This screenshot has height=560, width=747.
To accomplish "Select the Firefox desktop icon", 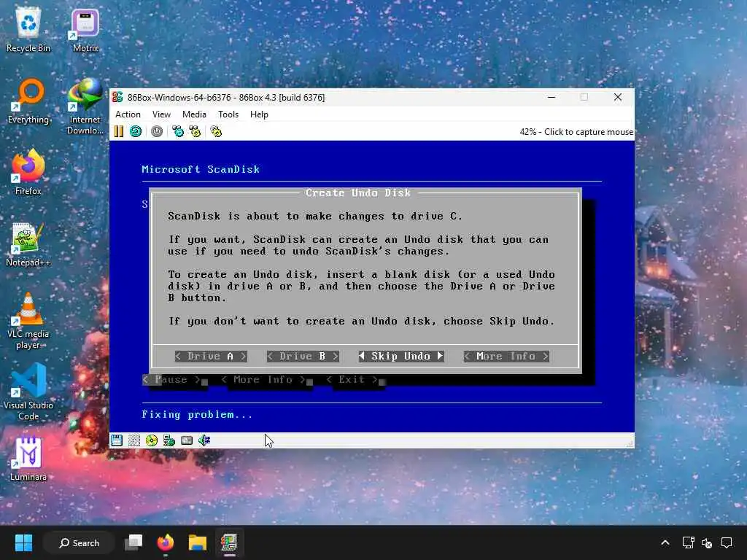I will click(28, 172).
